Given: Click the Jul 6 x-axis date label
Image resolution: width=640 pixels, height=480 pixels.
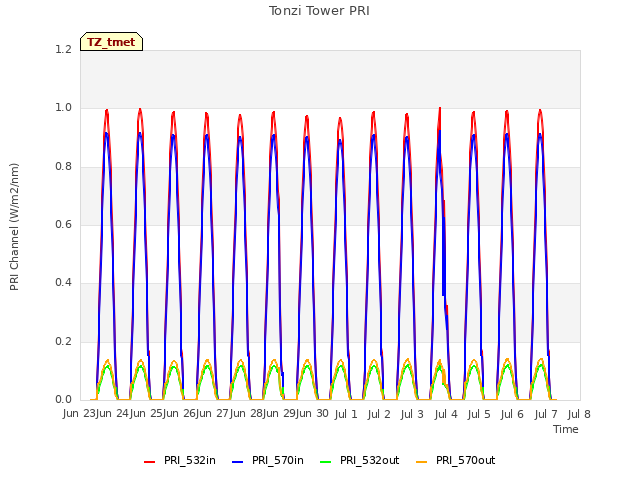Looking at the screenshot, I should coord(512,414).
